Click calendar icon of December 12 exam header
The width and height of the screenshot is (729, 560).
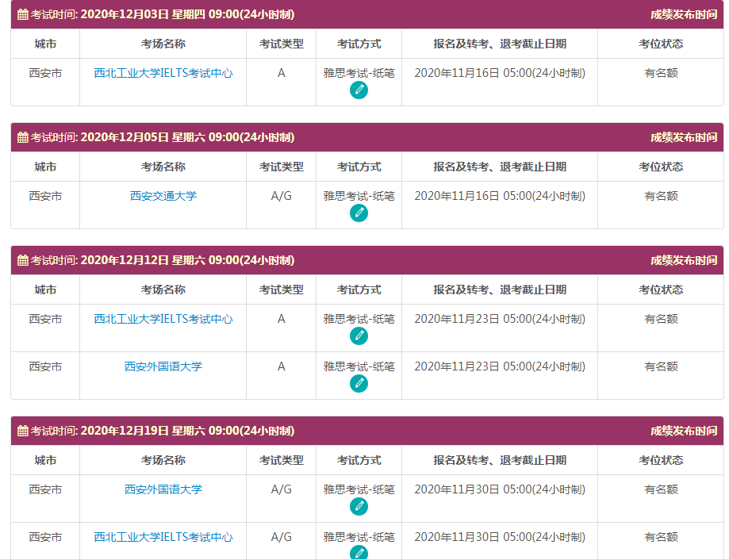tap(23, 260)
